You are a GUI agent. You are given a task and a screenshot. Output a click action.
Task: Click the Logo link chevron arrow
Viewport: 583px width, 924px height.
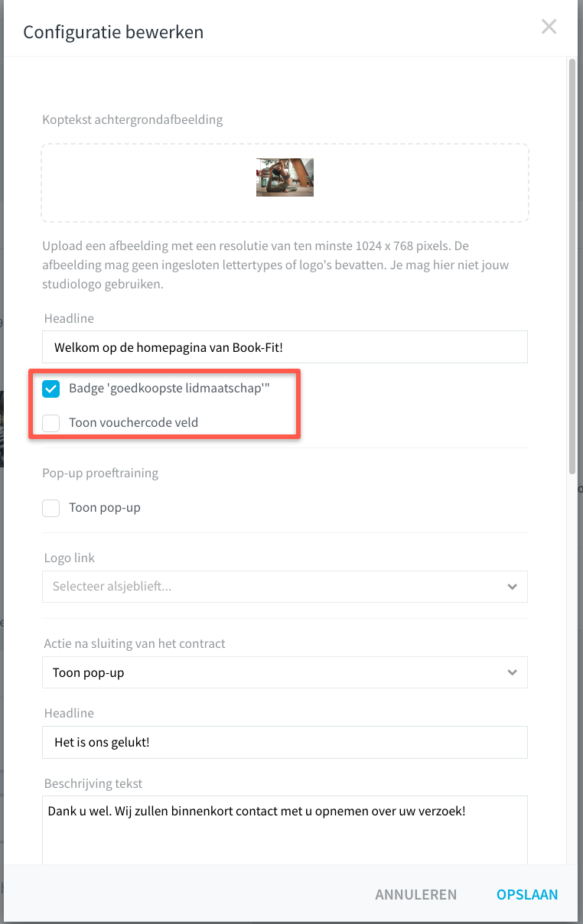pyautogui.click(x=512, y=587)
